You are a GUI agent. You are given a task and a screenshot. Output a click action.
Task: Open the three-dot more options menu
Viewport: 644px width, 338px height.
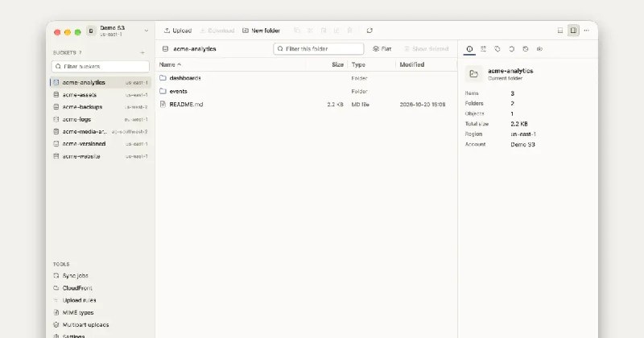[x=587, y=31]
